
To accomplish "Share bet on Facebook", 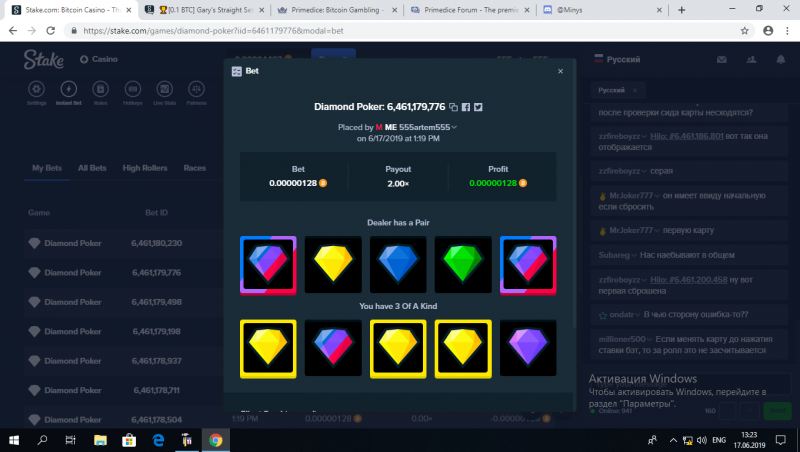I will click(x=466, y=107).
